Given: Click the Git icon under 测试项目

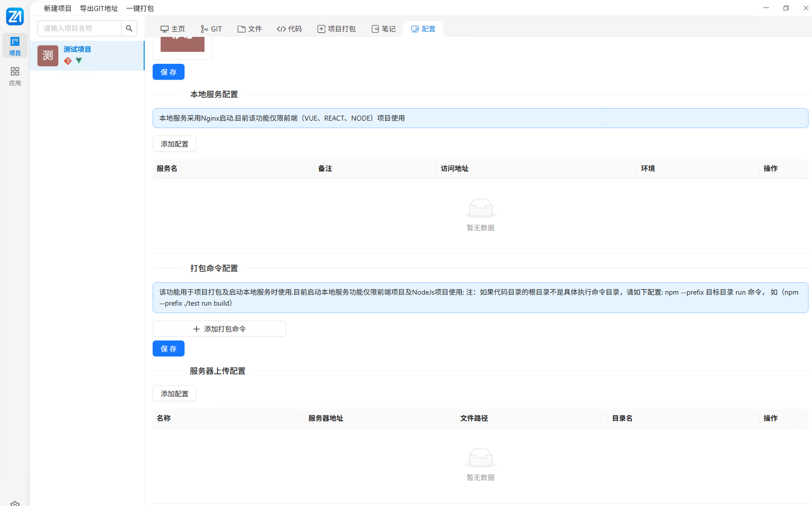Looking at the screenshot, I should pos(67,61).
